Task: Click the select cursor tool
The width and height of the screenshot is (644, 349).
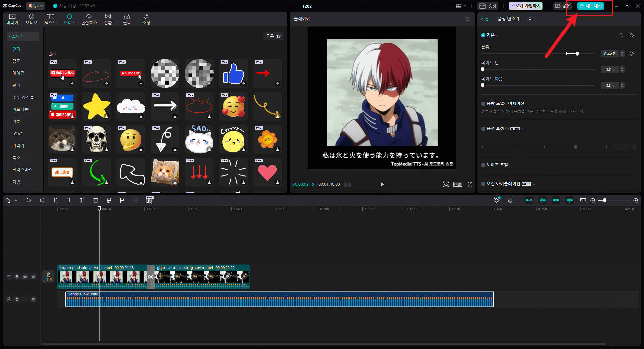Action: pyautogui.click(x=8, y=200)
